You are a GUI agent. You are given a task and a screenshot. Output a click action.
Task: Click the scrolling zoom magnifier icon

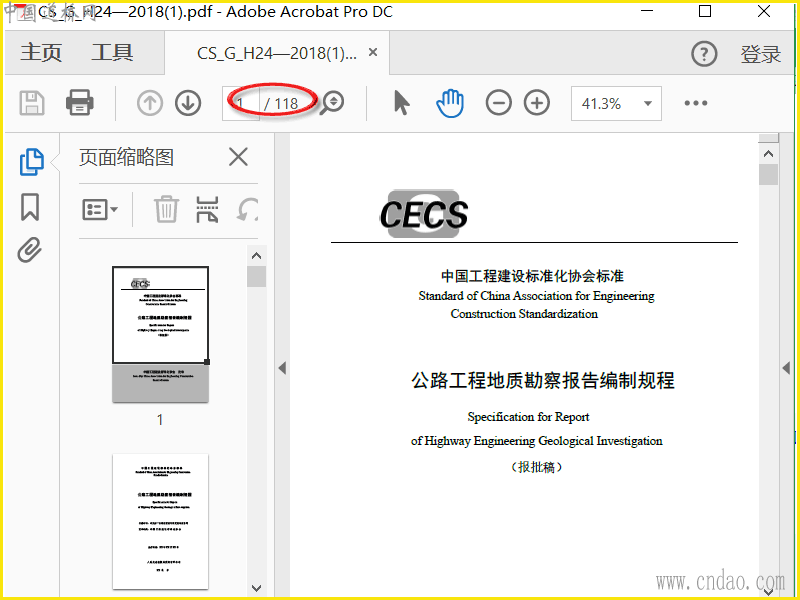coord(332,103)
